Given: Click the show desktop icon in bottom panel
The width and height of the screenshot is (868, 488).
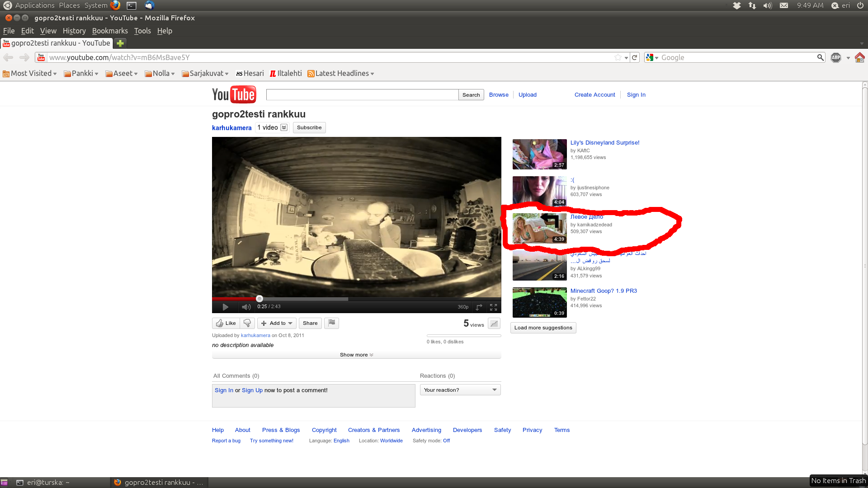Looking at the screenshot, I should click(5, 483).
